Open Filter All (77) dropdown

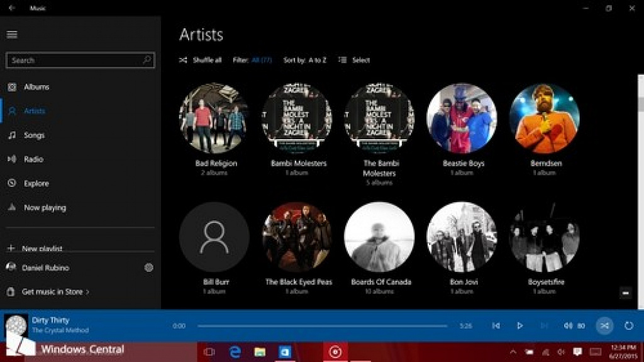tap(252, 60)
